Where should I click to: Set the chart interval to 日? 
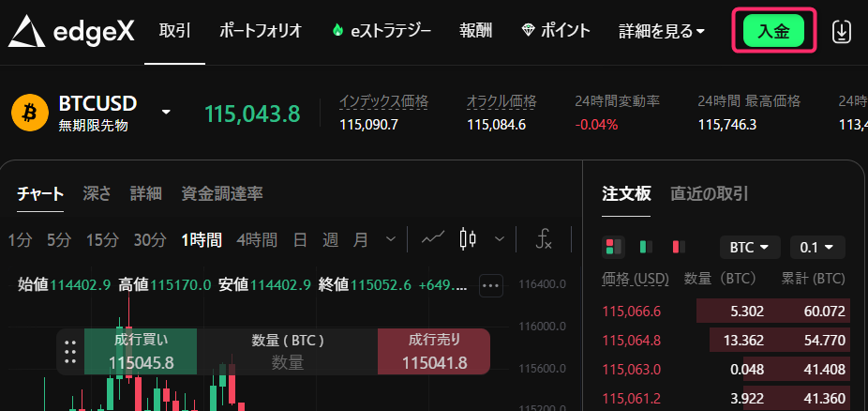(300, 240)
